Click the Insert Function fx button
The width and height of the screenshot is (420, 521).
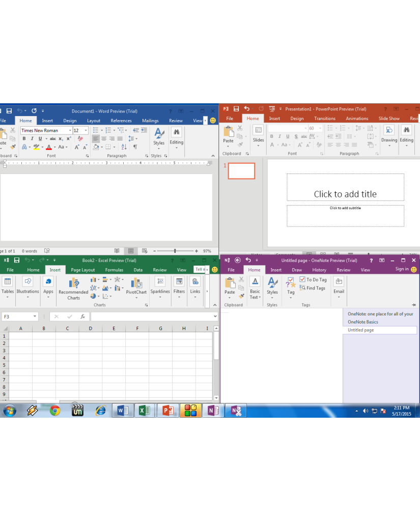click(x=82, y=316)
